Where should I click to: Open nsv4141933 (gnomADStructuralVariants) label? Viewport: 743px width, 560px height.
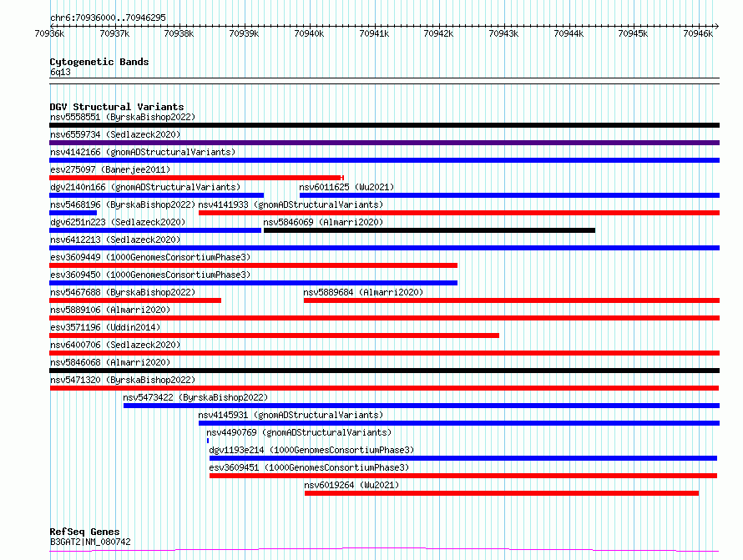coord(291,204)
